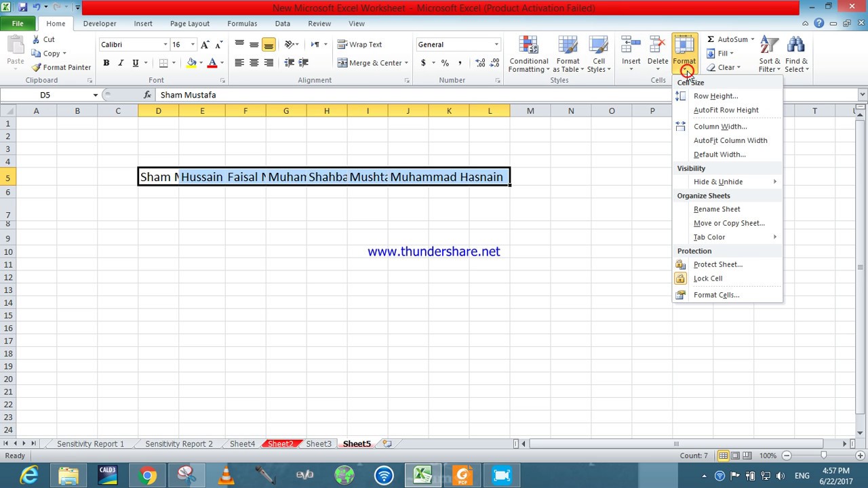Click the Paste clipboard icon

(x=15, y=45)
